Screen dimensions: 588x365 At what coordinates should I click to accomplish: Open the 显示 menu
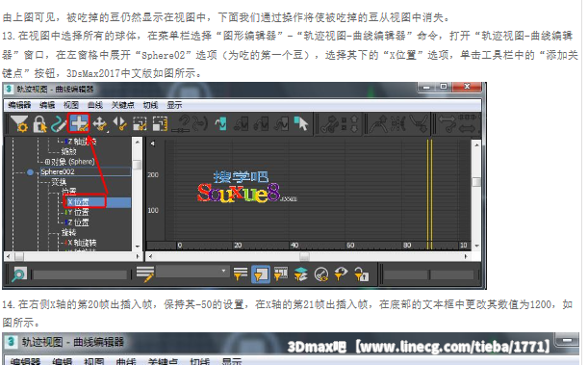(x=174, y=105)
